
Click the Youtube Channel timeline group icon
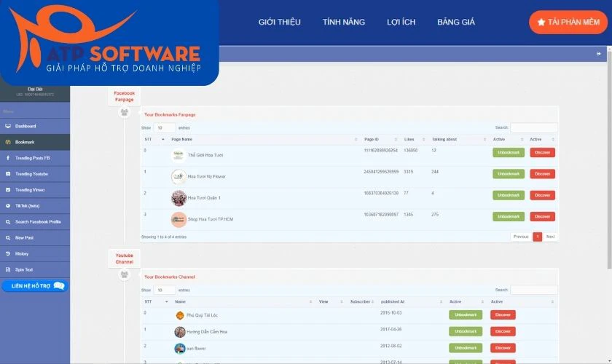click(124, 274)
